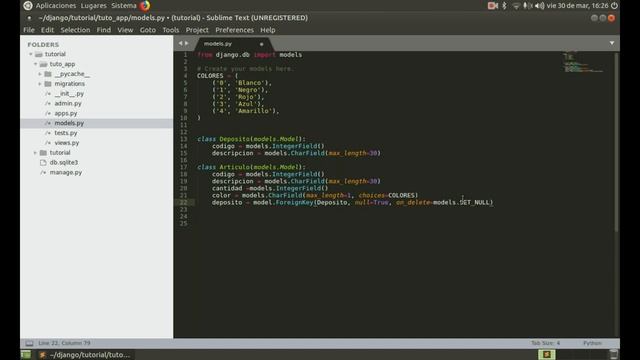
Task: Expand the __pycache__ folder
Action: [x=40, y=74]
